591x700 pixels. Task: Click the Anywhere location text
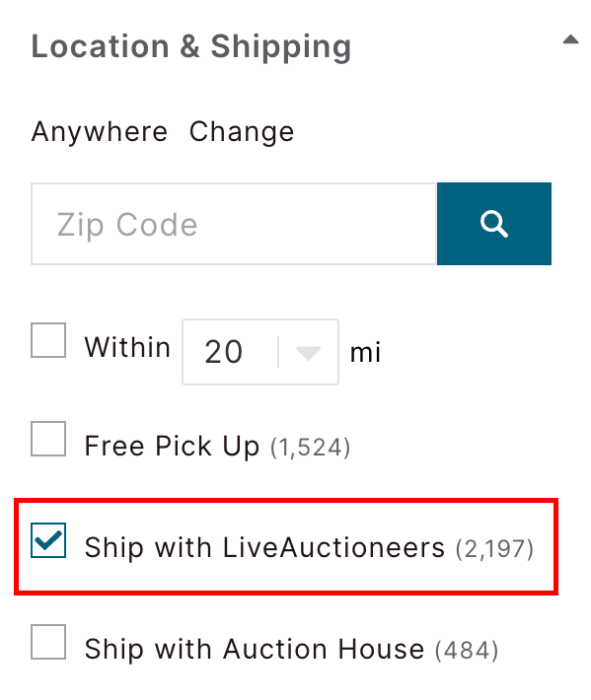(x=100, y=132)
